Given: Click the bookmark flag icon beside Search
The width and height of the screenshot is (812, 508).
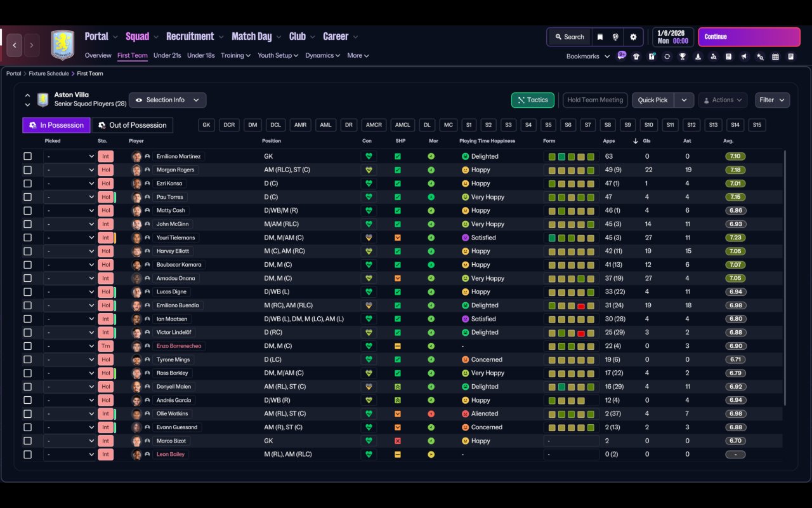Looking at the screenshot, I should [x=599, y=37].
